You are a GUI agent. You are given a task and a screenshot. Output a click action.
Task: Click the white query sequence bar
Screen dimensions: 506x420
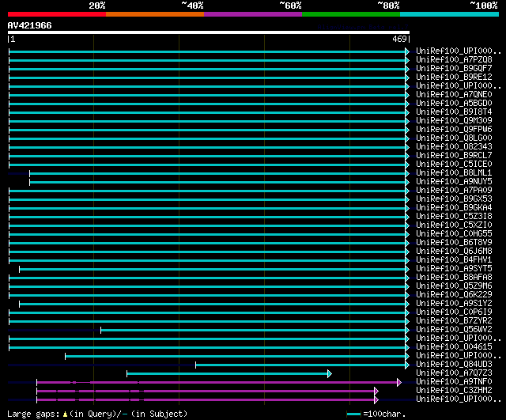[209, 32]
